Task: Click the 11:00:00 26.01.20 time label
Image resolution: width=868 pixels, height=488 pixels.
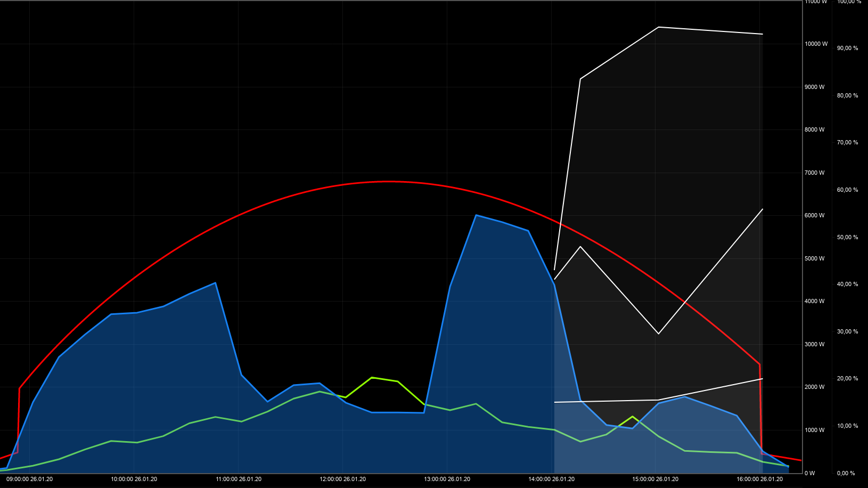Action: pos(238,479)
